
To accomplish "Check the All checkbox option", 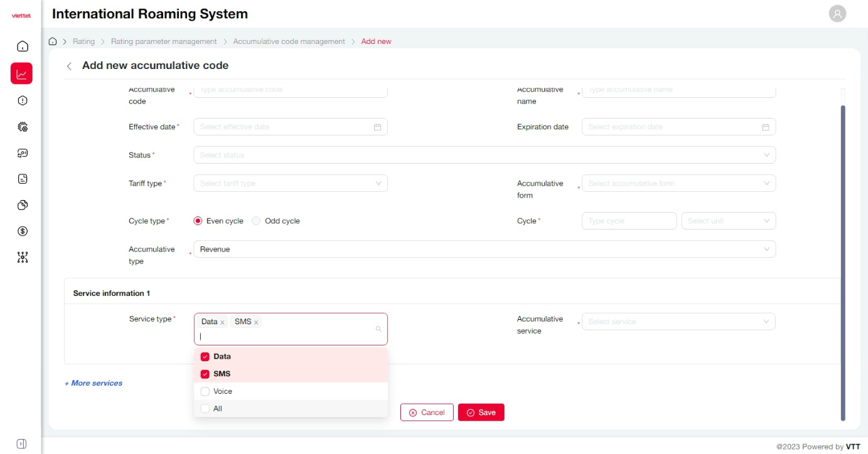I will tap(205, 409).
